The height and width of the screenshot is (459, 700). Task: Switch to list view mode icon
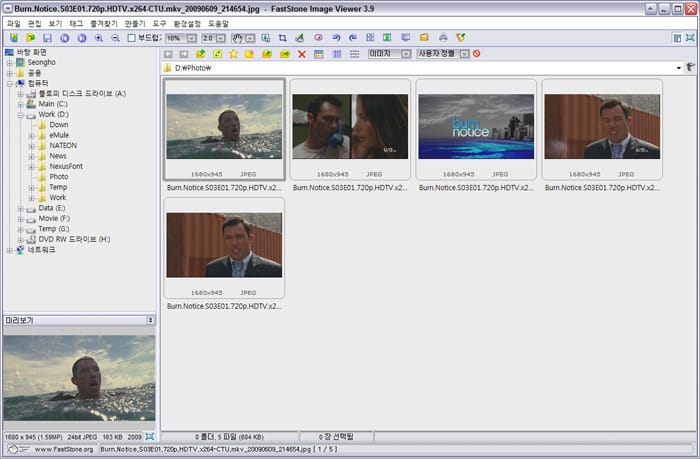tap(354, 54)
